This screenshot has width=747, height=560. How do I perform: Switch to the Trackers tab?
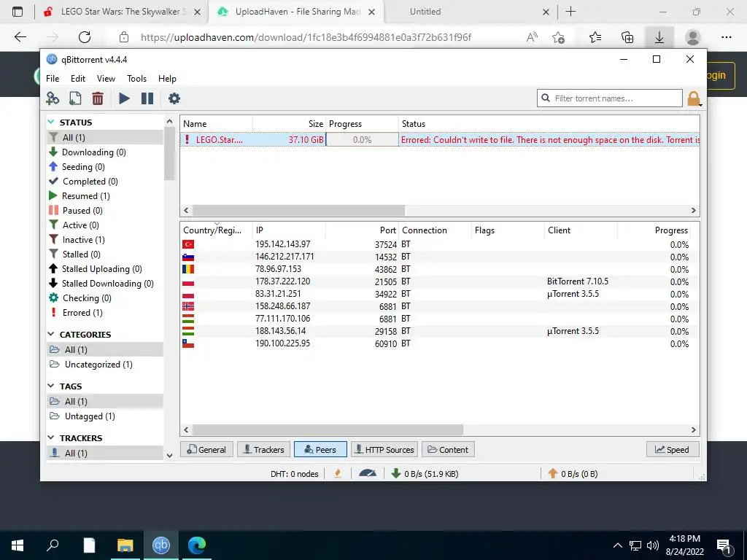pos(264,449)
